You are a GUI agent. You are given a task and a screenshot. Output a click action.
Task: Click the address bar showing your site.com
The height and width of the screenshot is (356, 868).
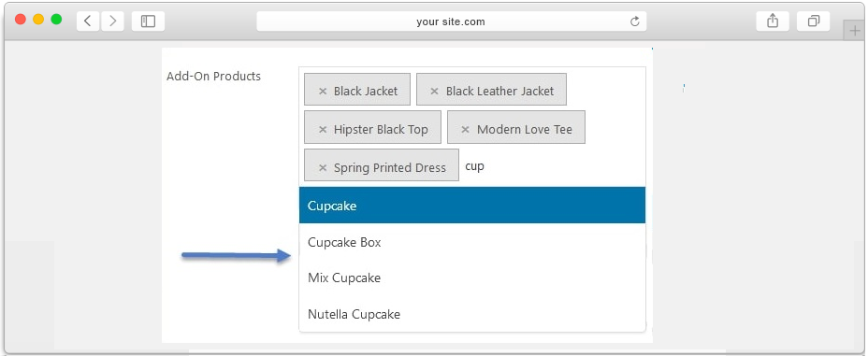pos(451,21)
